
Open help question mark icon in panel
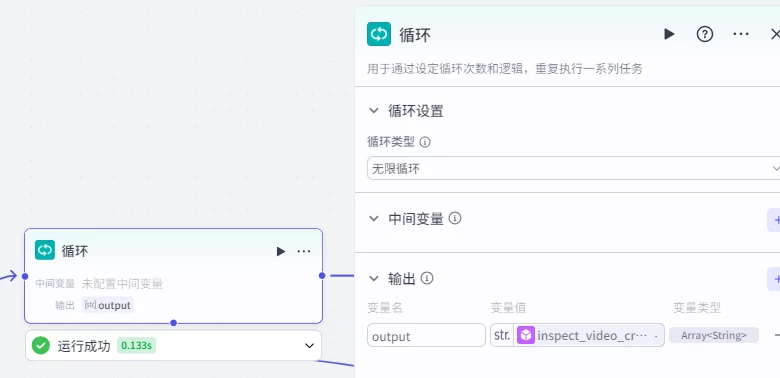point(704,34)
